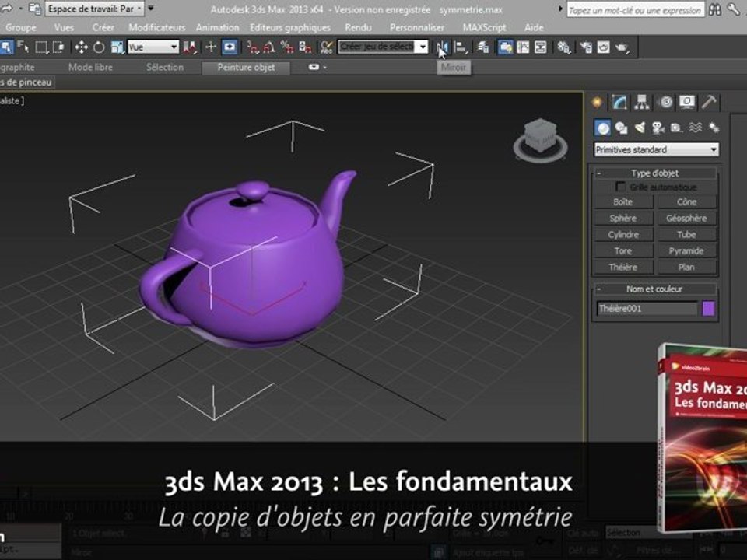Screen dimensions: 747x560
Task: Collapse the Nom et couleur rollout
Action: (654, 289)
